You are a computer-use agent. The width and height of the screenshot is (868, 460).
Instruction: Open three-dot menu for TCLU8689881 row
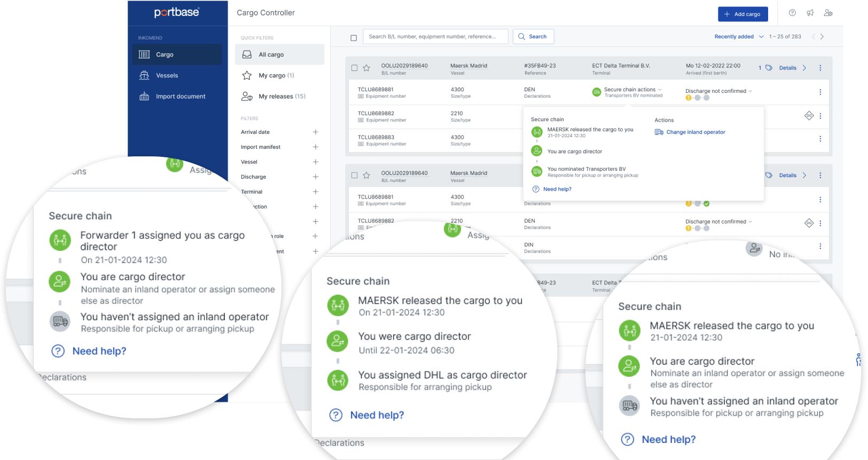coord(820,92)
